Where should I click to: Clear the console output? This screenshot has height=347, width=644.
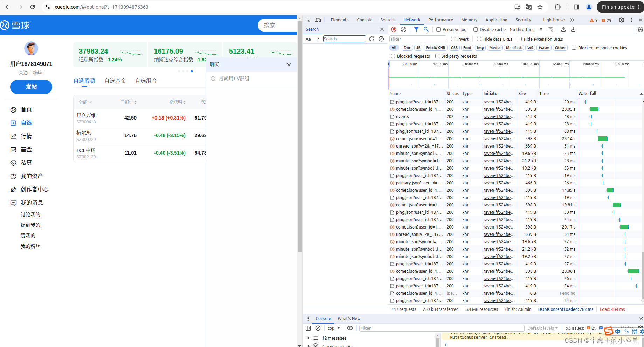point(318,328)
